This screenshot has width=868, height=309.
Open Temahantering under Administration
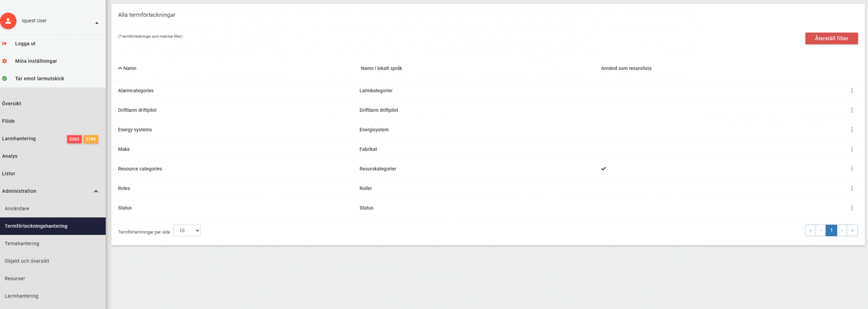pos(22,244)
